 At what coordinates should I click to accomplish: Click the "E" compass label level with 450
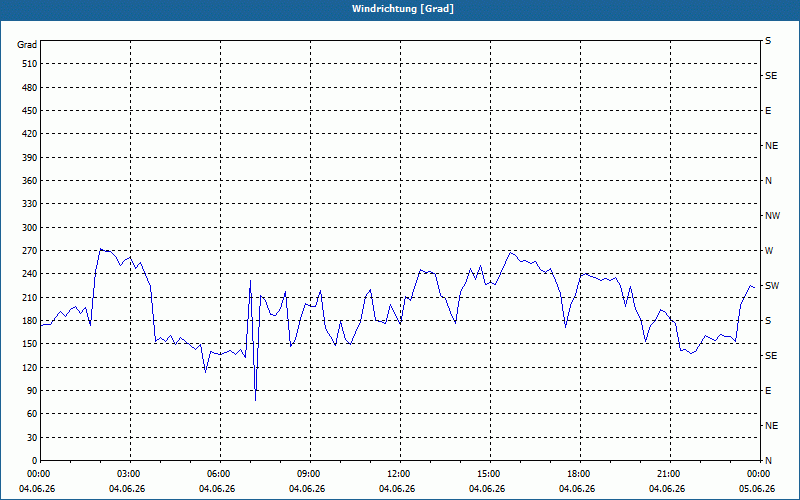click(768, 111)
